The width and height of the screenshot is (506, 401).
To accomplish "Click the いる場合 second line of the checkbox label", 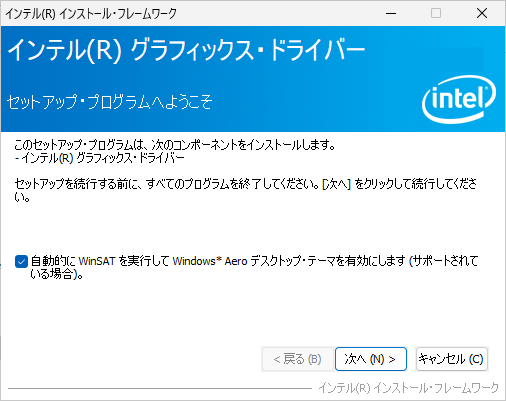I will pos(56,274).
